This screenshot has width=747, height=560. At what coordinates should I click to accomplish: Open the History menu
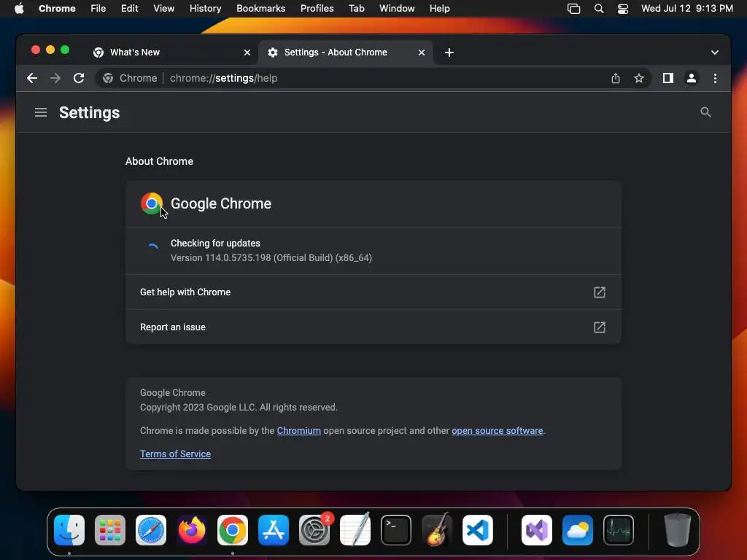205,9
